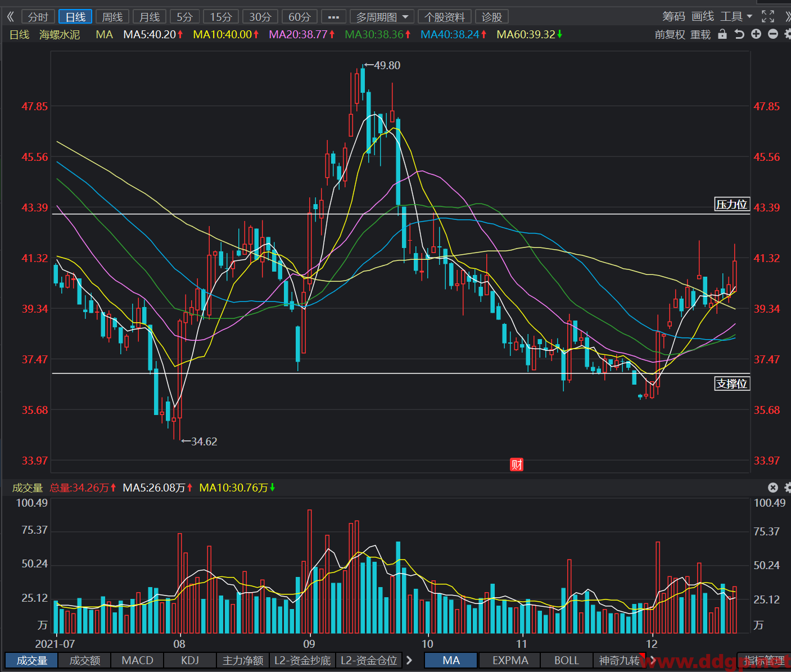Zoom in with the plus icon
This screenshot has width=791, height=672.
(756, 34)
